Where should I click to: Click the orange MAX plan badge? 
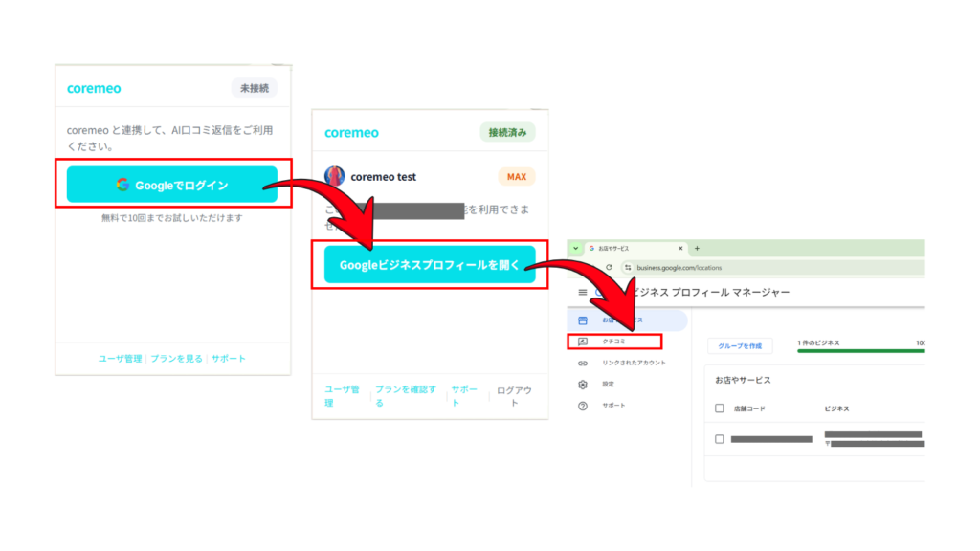[x=516, y=177]
